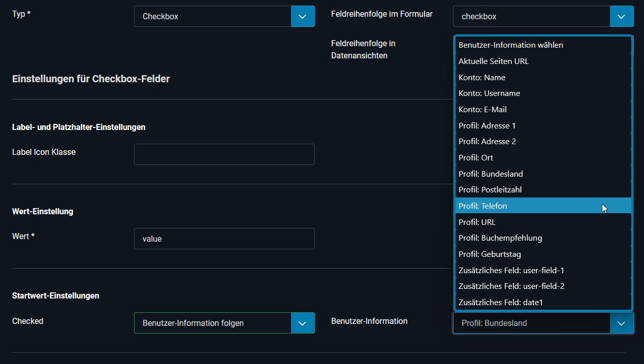The image size is (644, 364).
Task: Select 'Profil: Ort' from the list
Action: tap(543, 157)
